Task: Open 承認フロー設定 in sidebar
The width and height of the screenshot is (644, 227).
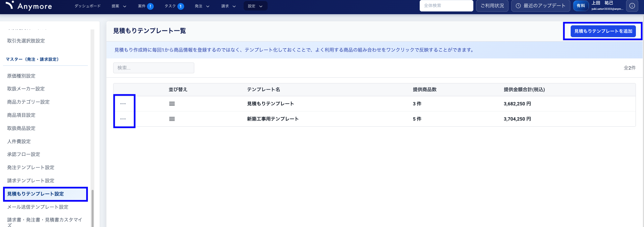Action: pyautogui.click(x=24, y=154)
